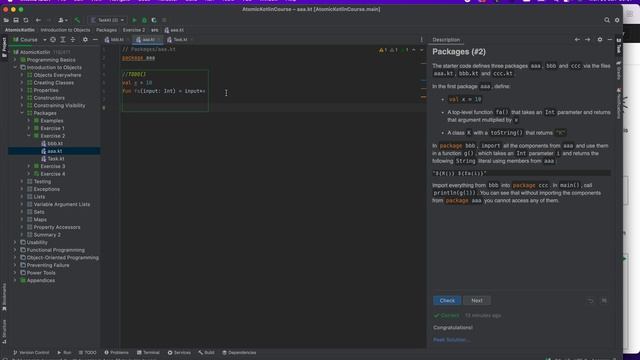Open the Task run configuration dropdown

[108, 20]
